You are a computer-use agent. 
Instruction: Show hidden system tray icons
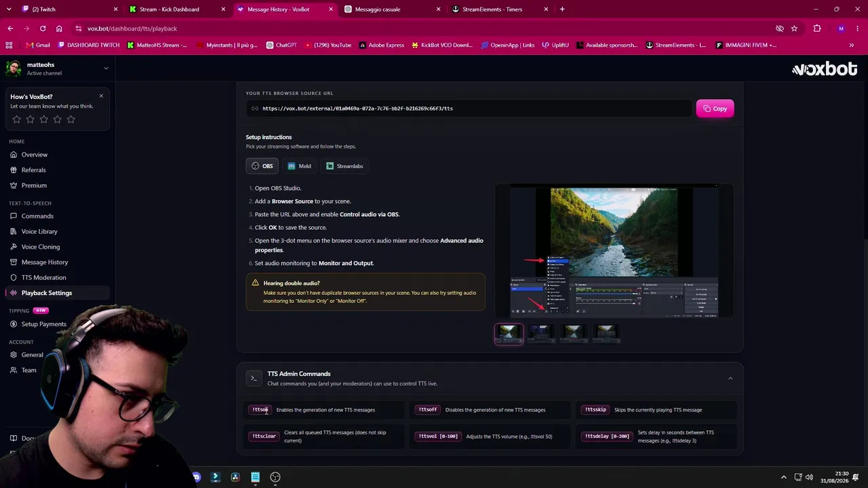click(x=784, y=477)
